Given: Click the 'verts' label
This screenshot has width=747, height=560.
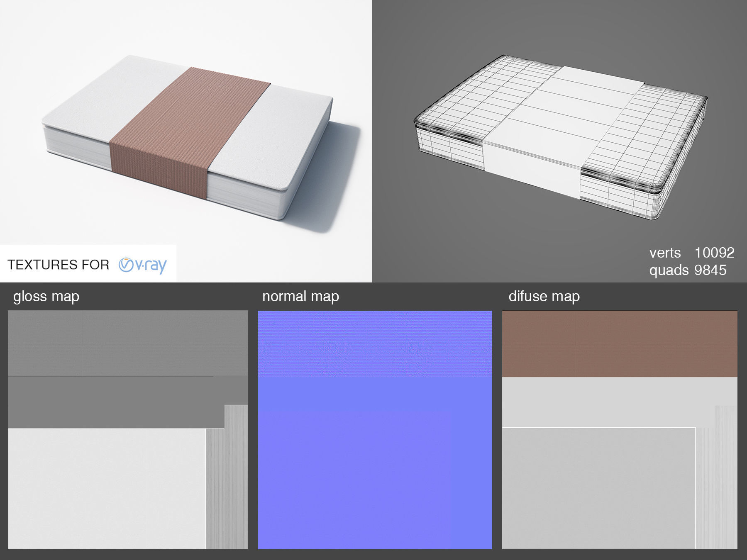Looking at the screenshot, I should (x=665, y=253).
